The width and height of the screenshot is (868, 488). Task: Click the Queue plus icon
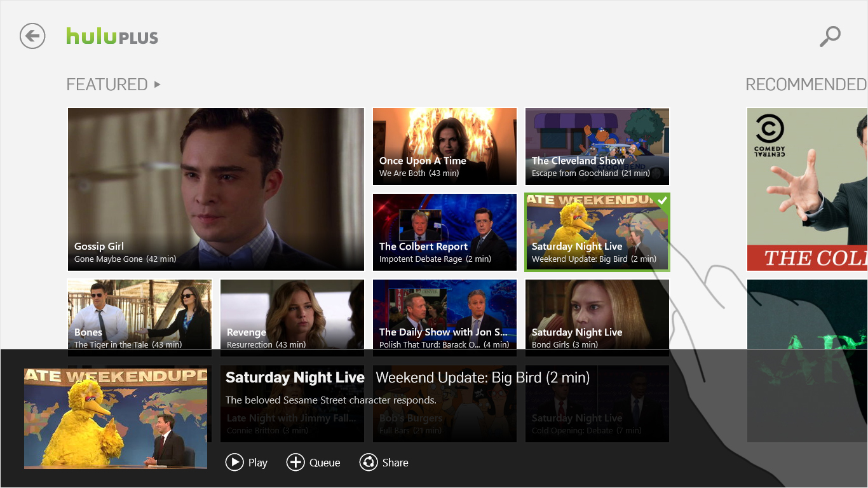(295, 462)
